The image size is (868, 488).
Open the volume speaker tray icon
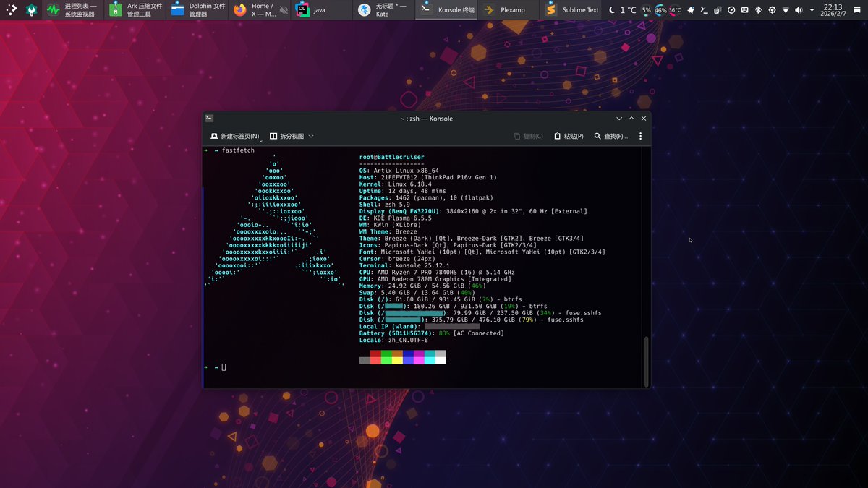coord(799,10)
